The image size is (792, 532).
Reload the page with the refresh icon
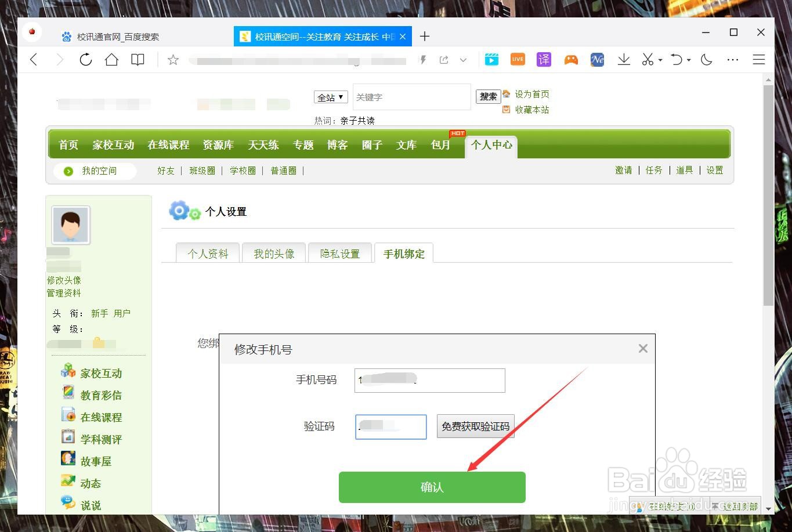[x=86, y=59]
